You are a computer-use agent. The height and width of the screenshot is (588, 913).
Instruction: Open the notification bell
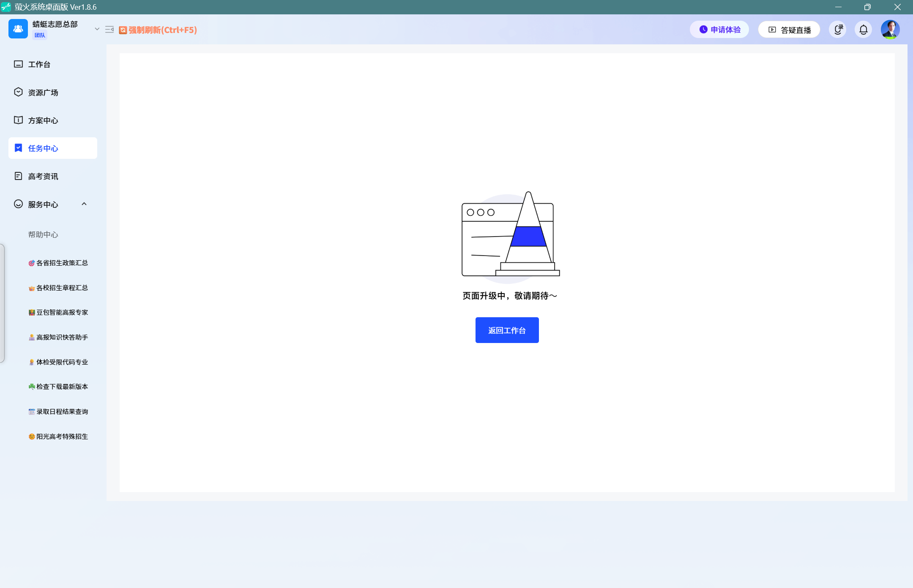pos(863,30)
